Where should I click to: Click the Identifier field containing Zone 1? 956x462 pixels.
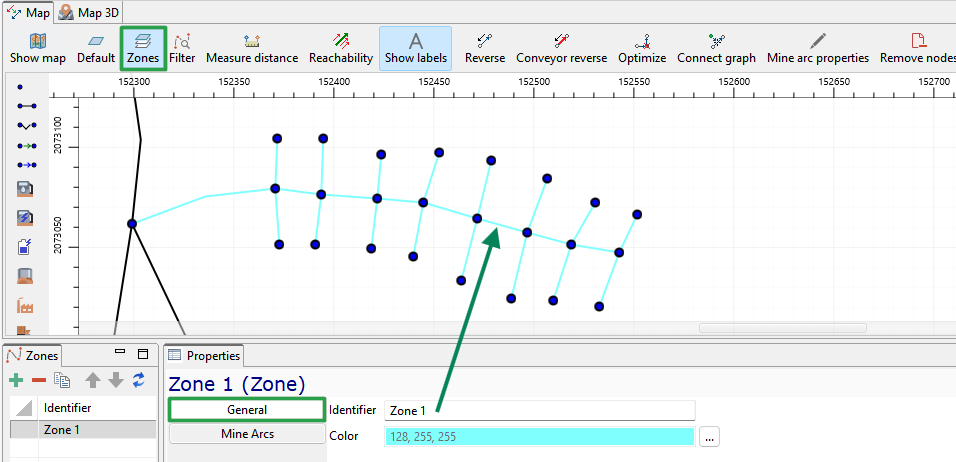540,411
